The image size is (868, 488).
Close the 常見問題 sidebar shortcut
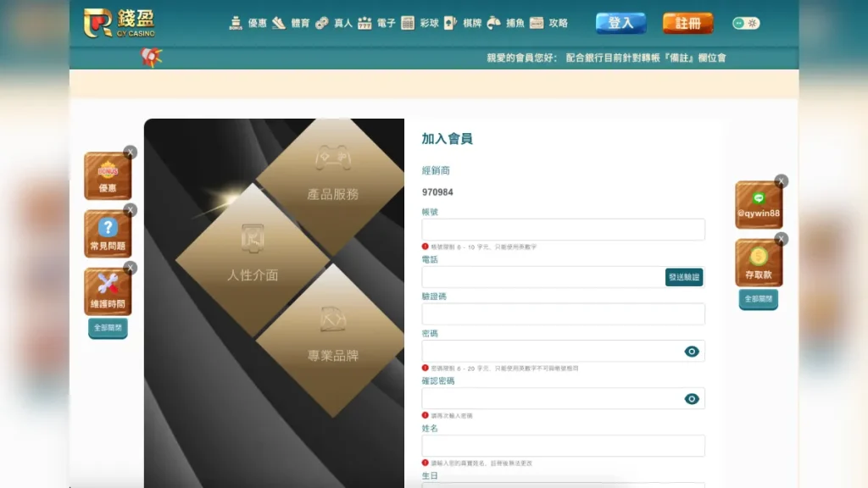130,210
